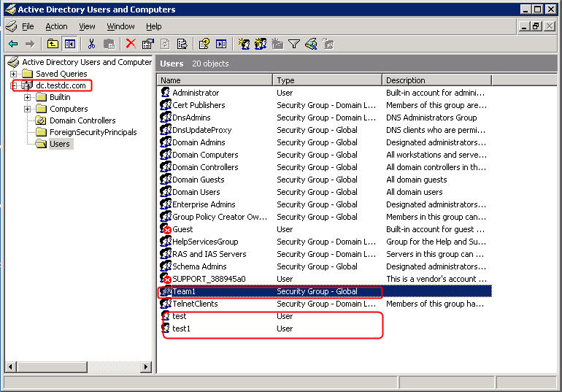Select the DnsUpdateProxy entry
Image resolution: width=562 pixels, height=392 pixels.
201,130
